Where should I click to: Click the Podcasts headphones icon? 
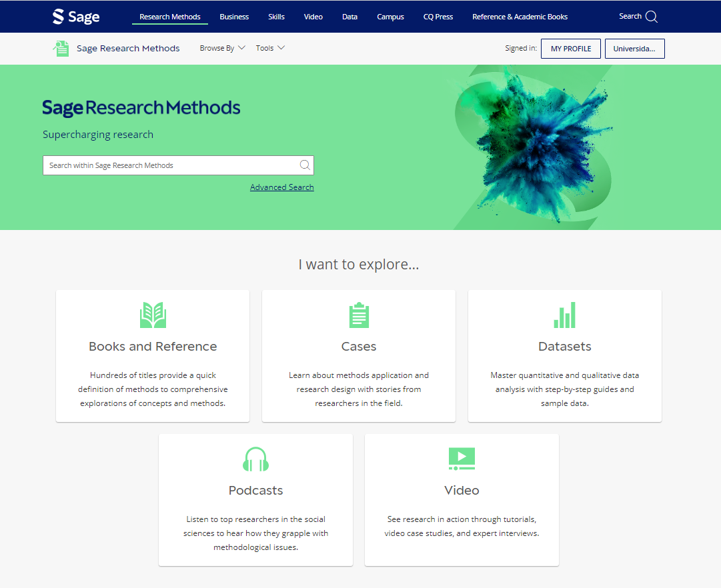tap(255, 459)
